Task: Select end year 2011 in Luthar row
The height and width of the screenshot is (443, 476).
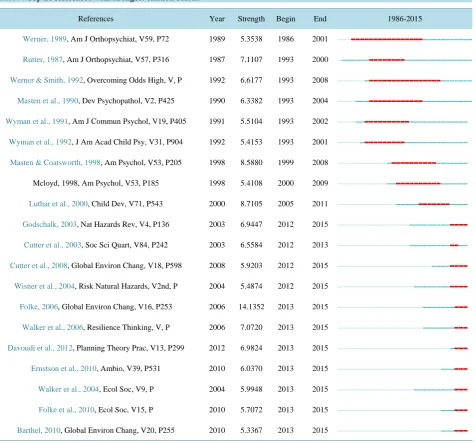Action: tap(320, 204)
